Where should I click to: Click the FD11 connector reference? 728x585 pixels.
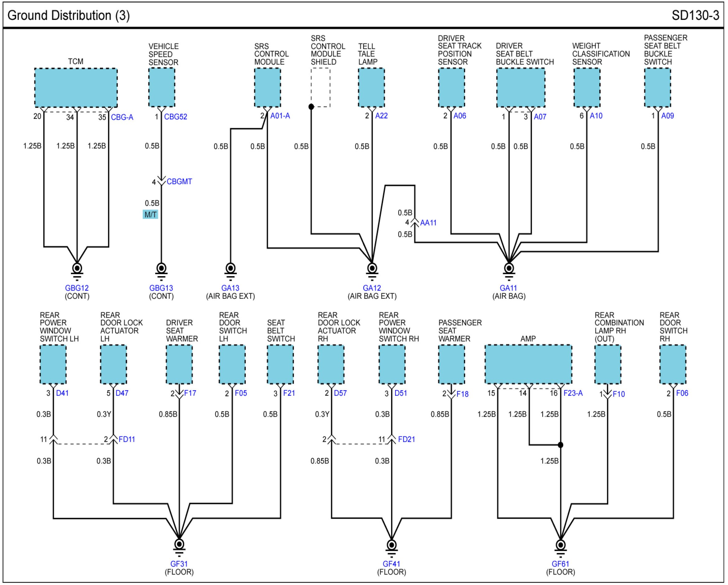point(127,439)
